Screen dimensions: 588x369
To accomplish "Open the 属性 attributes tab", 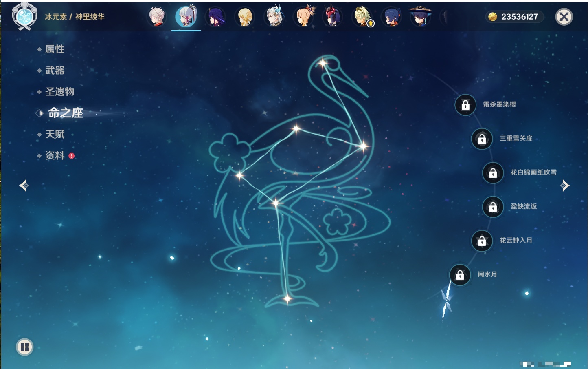I will (x=55, y=49).
